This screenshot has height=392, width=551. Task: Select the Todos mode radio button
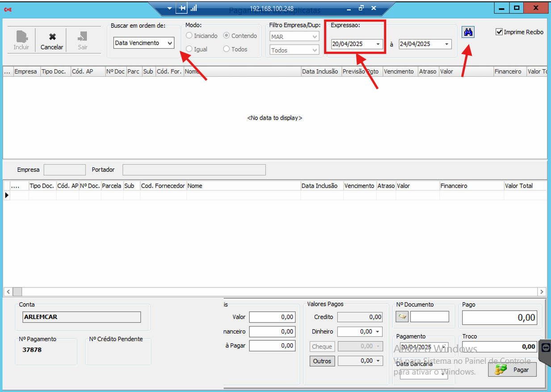[227, 49]
